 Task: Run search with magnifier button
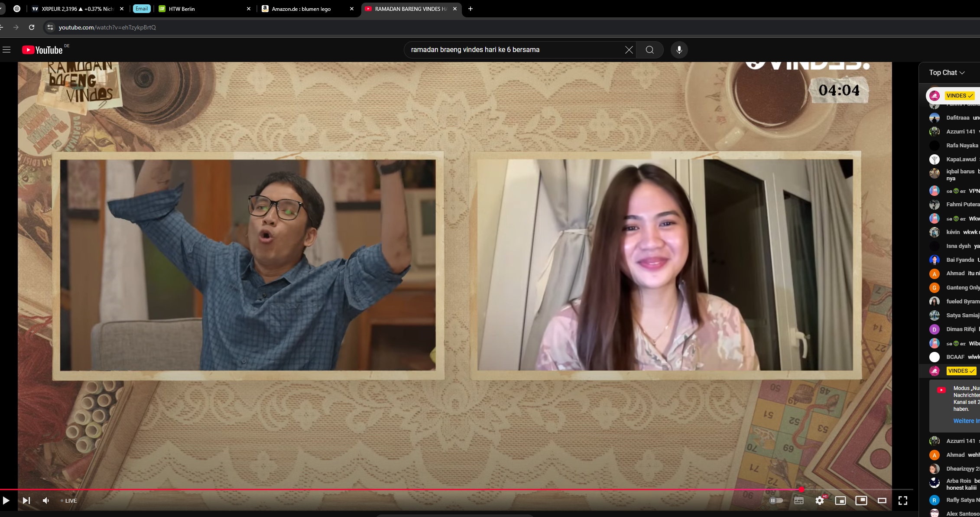(649, 50)
